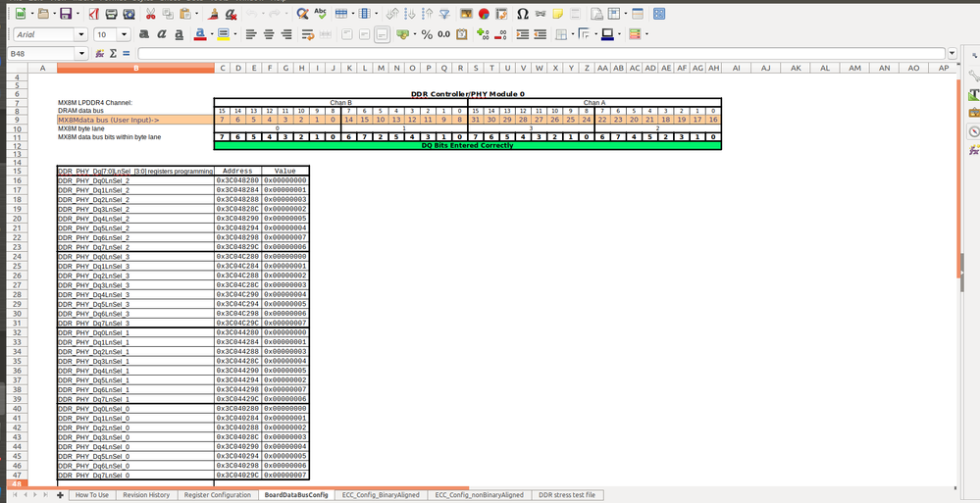Toggle AutoFilter funnel icon
This screenshot has height=503, width=980.
coord(444,13)
